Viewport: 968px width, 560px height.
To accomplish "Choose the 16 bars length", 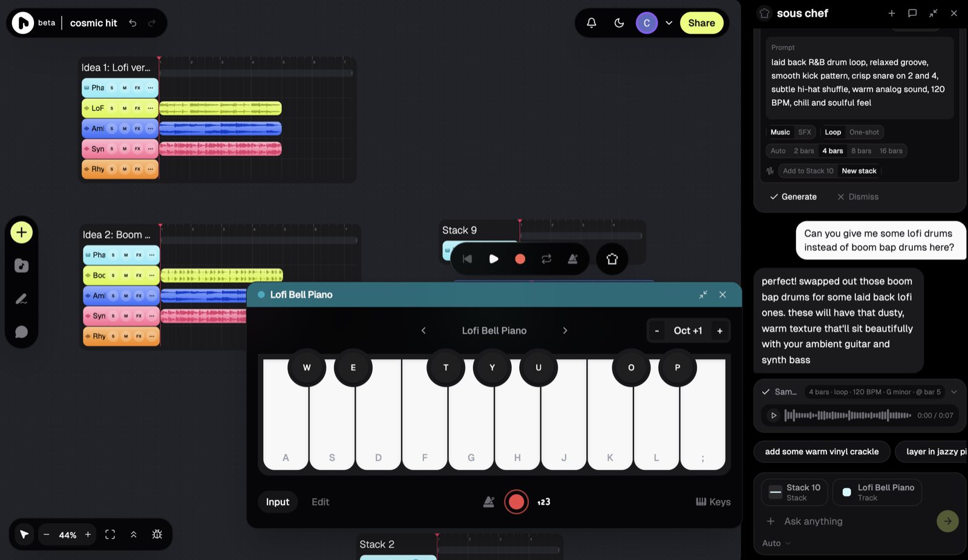I will click(x=891, y=151).
